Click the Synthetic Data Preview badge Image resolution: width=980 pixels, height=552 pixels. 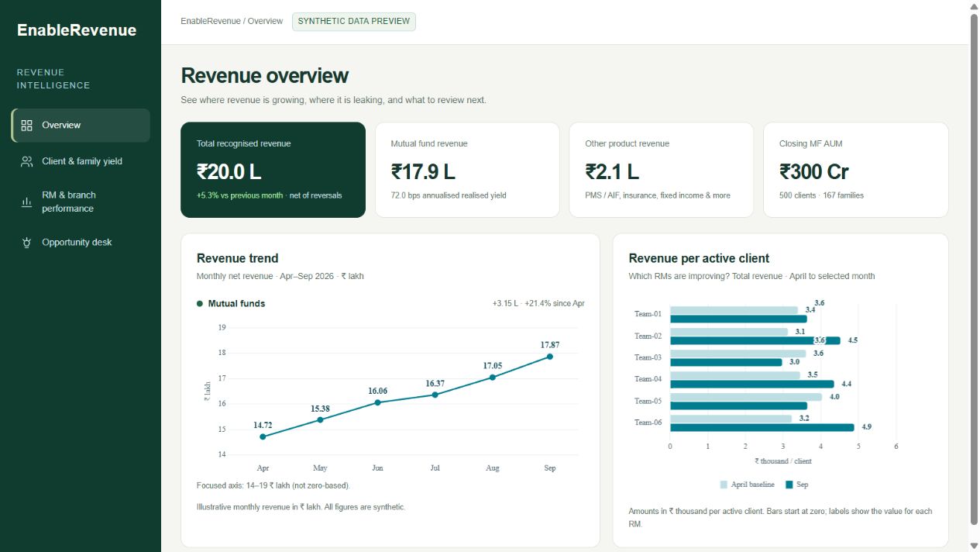(353, 21)
